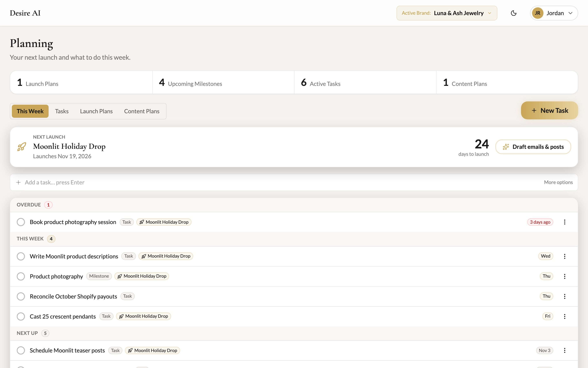Click the 24 days to launch counter
Image resolution: width=588 pixels, height=368 pixels.
(473, 147)
